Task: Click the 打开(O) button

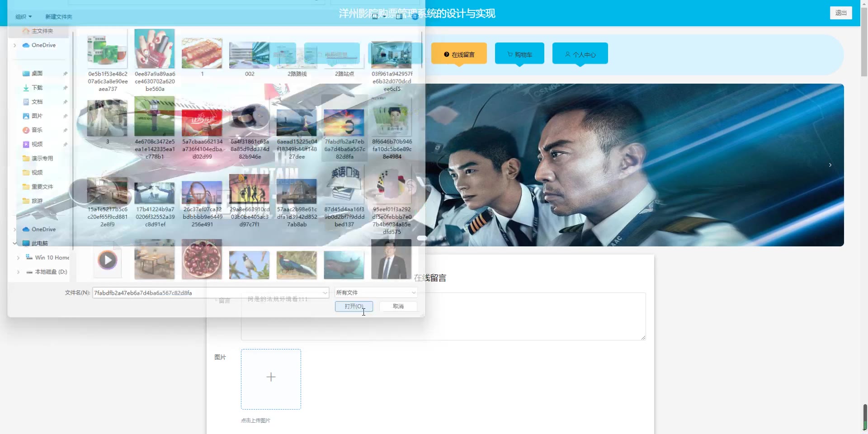Action: [x=354, y=307]
